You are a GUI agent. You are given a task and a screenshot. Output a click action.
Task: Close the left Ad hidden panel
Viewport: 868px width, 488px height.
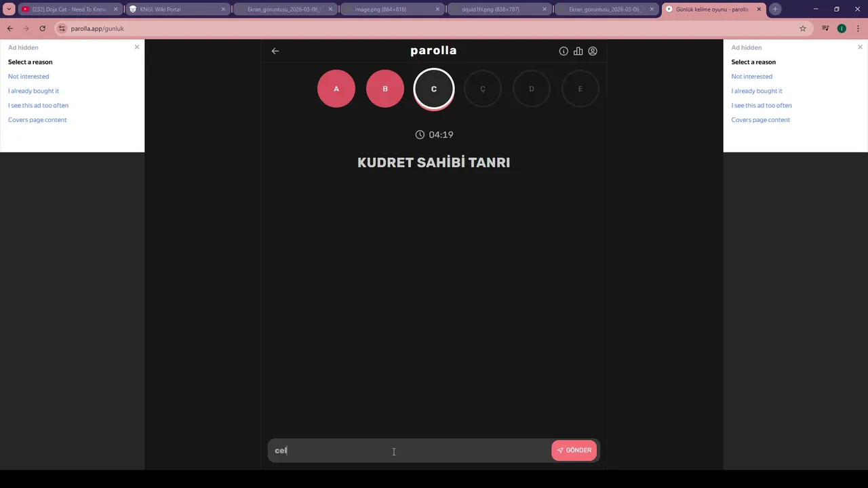pyautogui.click(x=137, y=47)
